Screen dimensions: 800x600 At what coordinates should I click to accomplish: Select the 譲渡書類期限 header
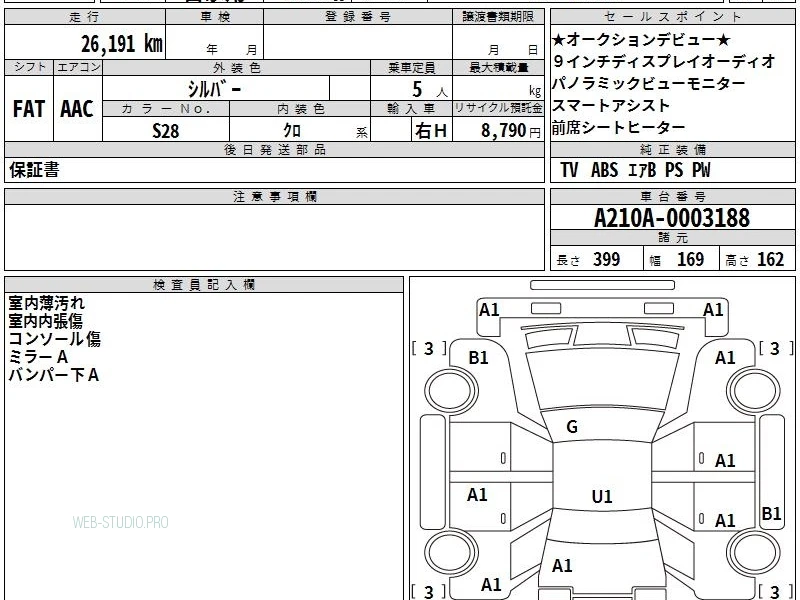[x=498, y=17]
